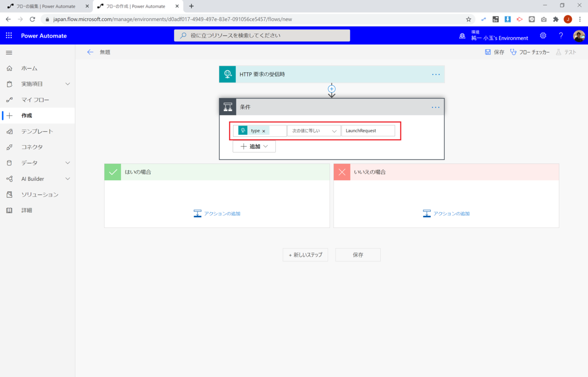This screenshot has width=588, height=377.
Task: Open テンプレート in sidebar
Action: (38, 131)
